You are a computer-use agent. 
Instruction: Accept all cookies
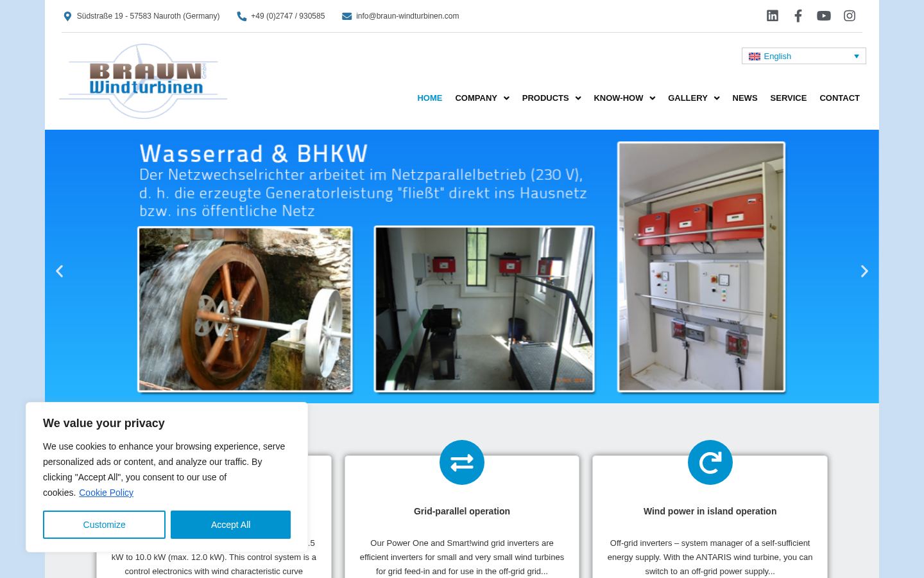coord(230,525)
